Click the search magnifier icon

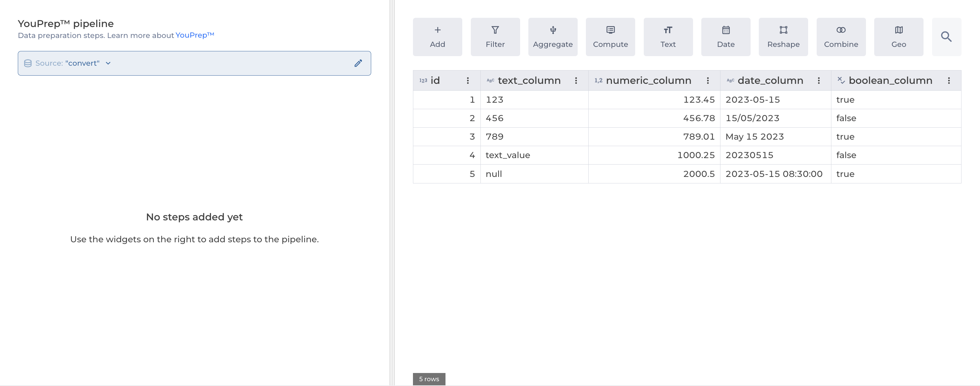pos(946,37)
